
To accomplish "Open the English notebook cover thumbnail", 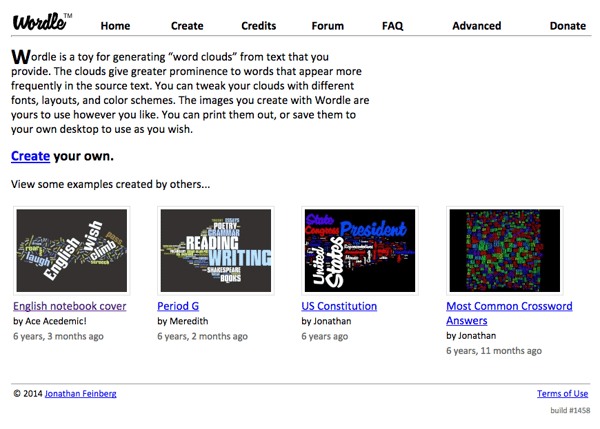I will pyautogui.click(x=71, y=250).
